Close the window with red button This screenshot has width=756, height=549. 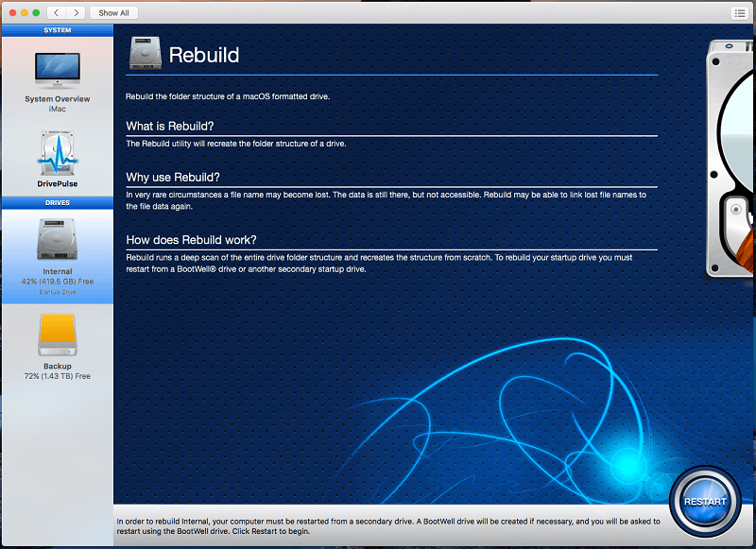[12, 13]
